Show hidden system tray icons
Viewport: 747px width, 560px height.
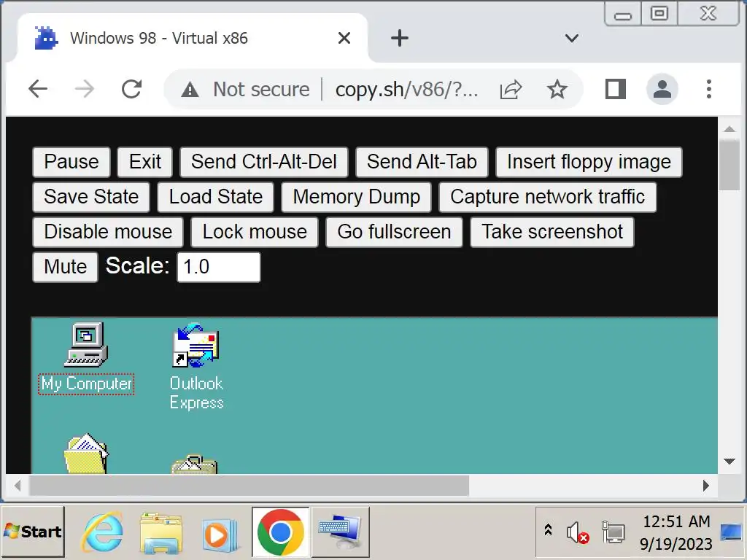point(548,529)
